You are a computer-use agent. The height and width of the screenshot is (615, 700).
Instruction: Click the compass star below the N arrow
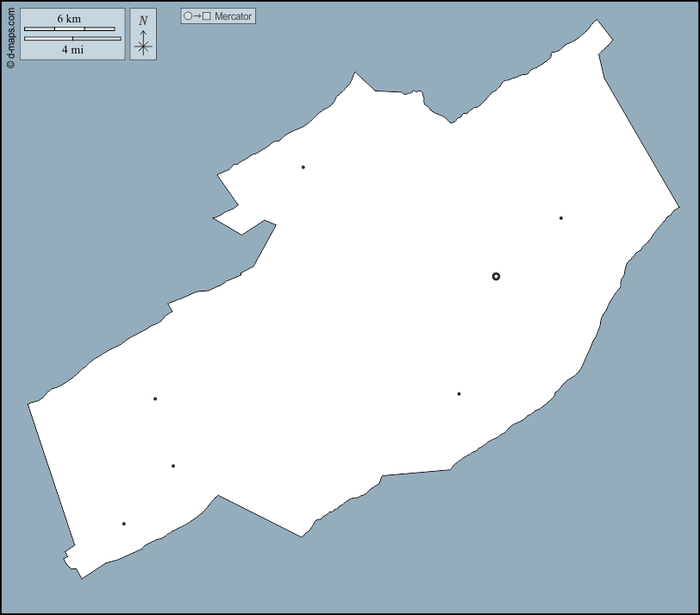(x=143, y=47)
